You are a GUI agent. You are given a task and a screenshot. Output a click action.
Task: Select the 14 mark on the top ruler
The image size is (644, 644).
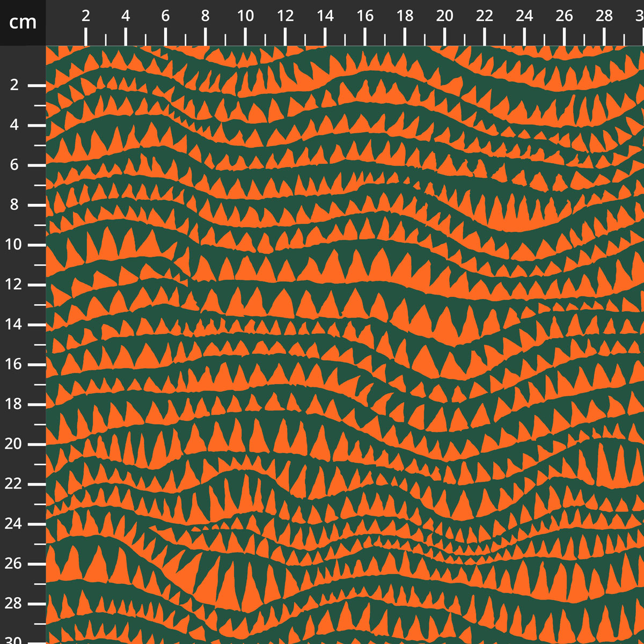(325, 16)
